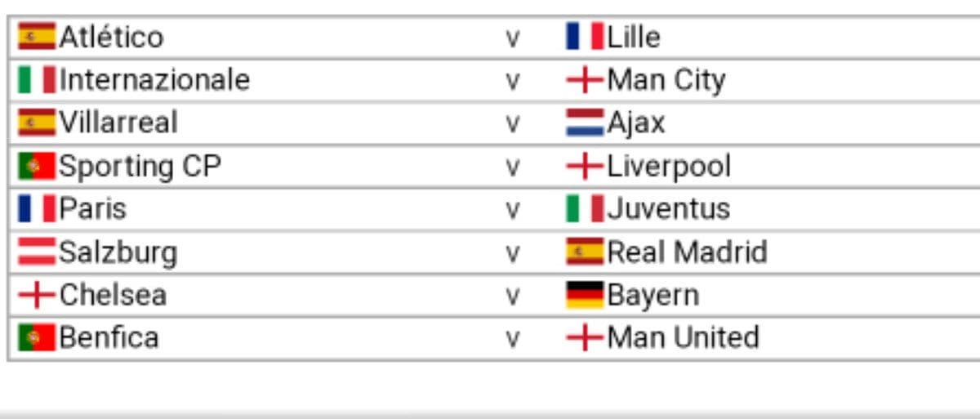Open the Villarreal team link
The height and width of the screenshot is (419, 980).
click(118, 123)
